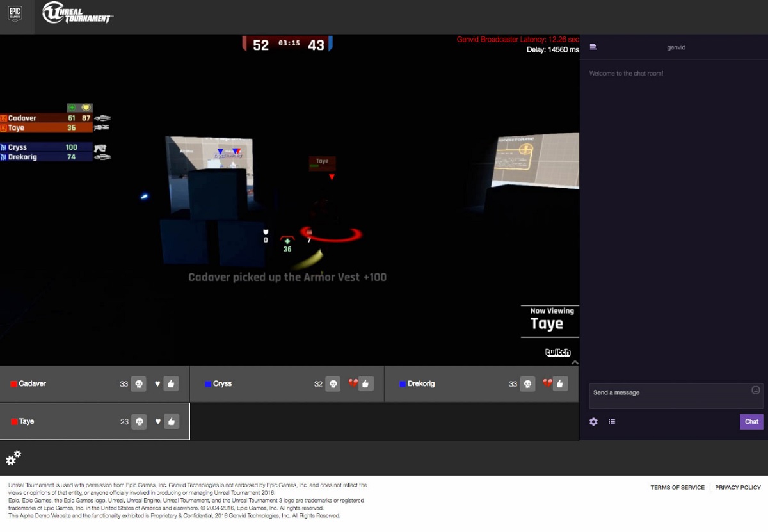Open the Terms of Service link
This screenshot has width=768, height=532.
(x=677, y=488)
